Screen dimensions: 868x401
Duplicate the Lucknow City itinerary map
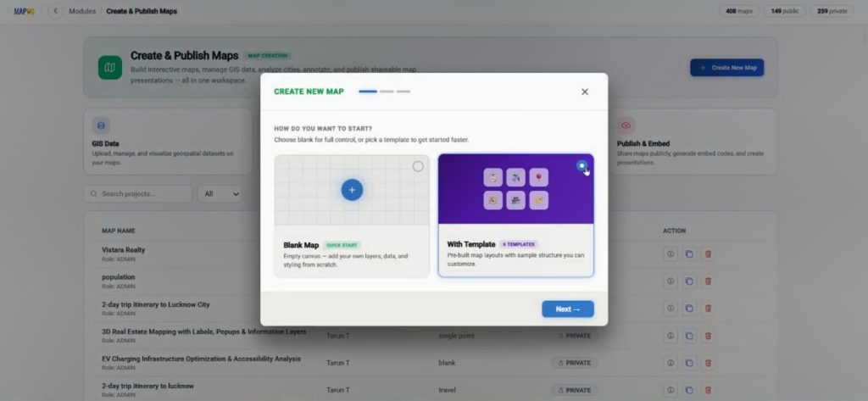point(689,309)
